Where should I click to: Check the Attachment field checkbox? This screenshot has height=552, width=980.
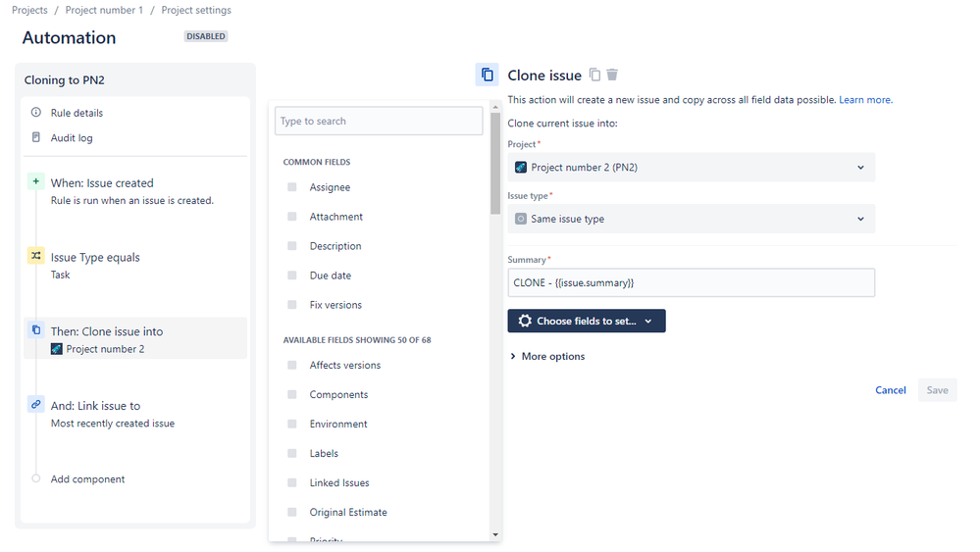click(x=292, y=217)
